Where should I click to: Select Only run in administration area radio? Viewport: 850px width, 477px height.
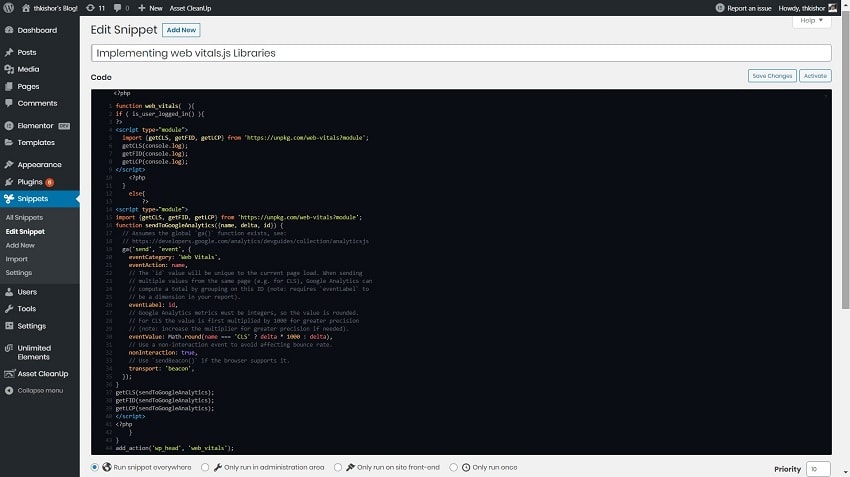pyautogui.click(x=205, y=467)
